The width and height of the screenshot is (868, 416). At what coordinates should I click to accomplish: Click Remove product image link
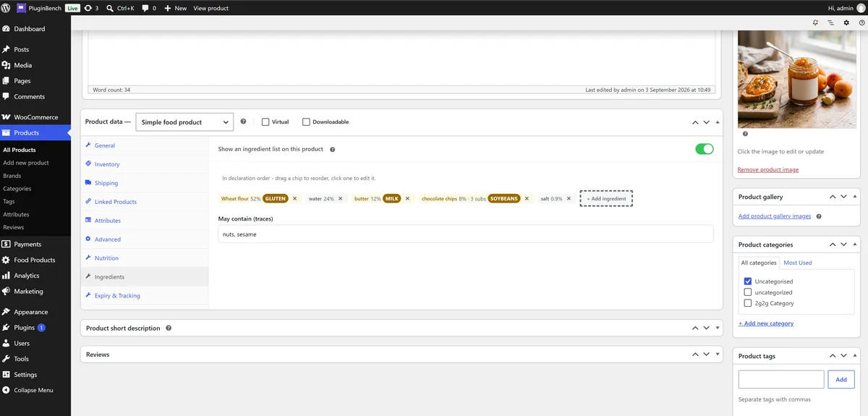[768, 169]
